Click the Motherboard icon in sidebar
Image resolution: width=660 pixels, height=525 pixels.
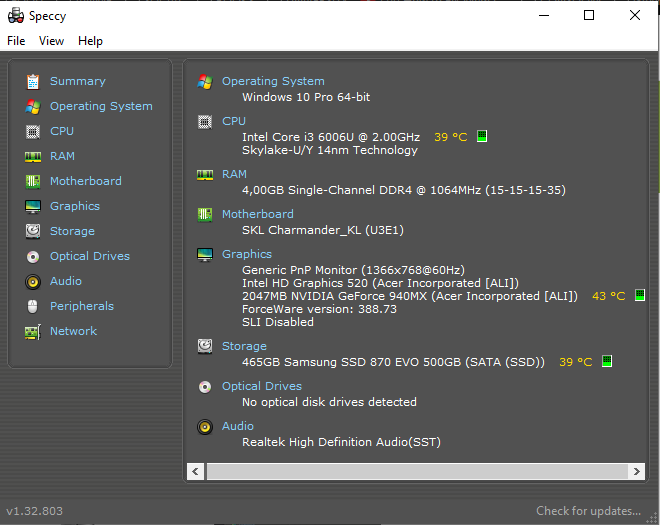point(33,181)
